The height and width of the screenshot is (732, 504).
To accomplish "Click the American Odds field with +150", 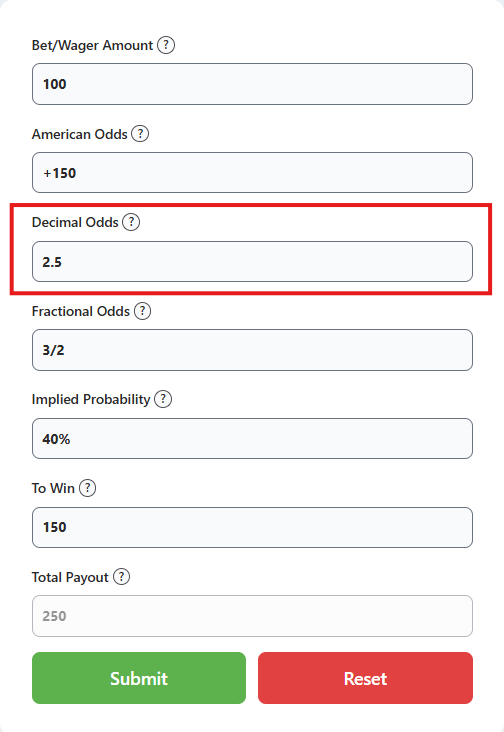I will pyautogui.click(x=252, y=173).
